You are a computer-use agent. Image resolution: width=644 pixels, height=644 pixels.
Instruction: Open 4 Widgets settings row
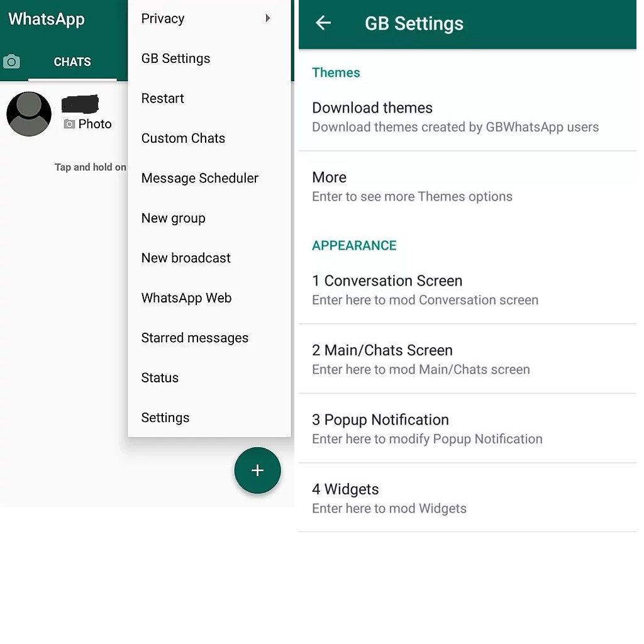coord(467,498)
